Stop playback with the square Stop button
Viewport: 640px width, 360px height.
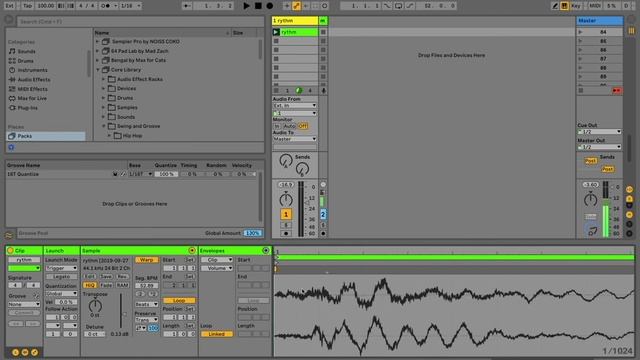click(258, 6)
